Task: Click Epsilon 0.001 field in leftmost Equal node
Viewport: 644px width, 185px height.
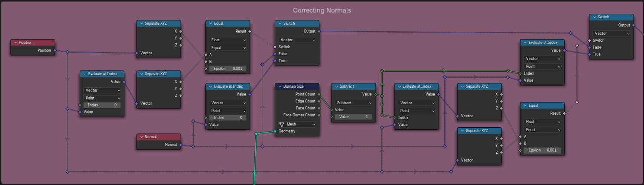Action: point(228,69)
